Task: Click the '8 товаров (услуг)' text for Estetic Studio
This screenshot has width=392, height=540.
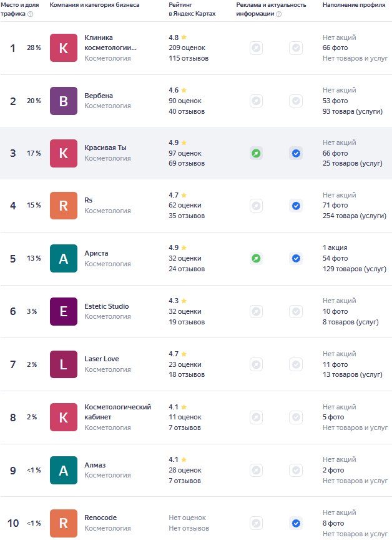Action: point(350,322)
